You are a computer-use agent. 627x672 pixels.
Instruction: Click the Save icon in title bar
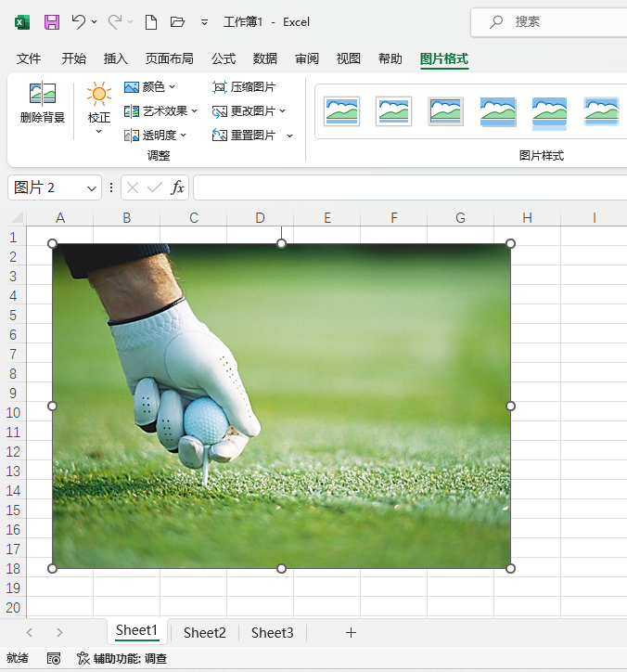(52, 22)
